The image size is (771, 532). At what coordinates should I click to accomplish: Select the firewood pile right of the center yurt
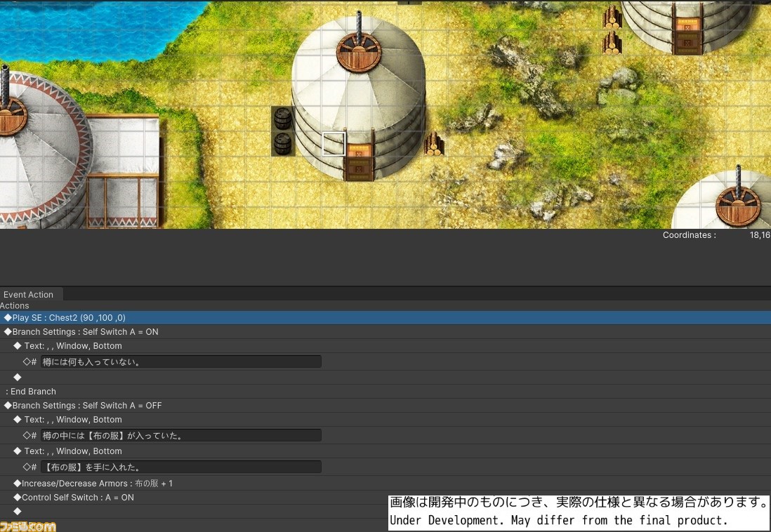434,144
